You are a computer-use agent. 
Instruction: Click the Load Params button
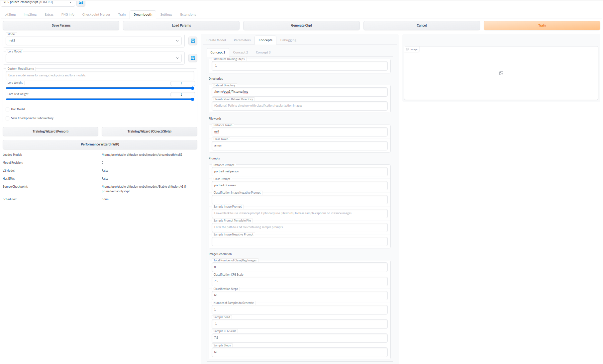coord(181,26)
